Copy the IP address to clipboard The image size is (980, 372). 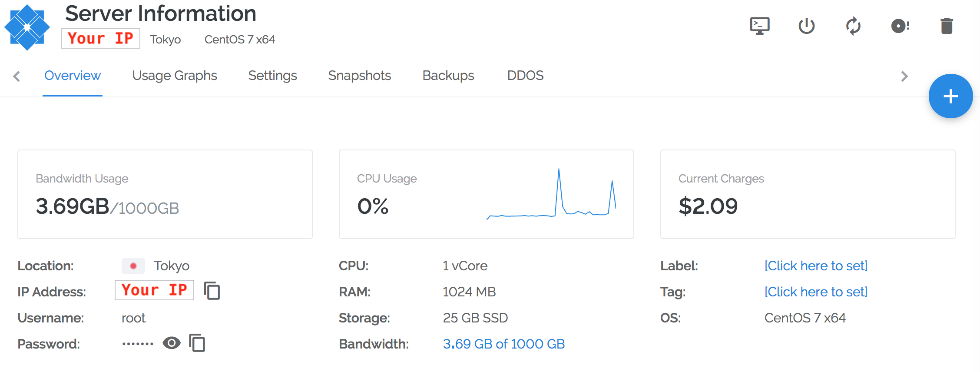(212, 291)
